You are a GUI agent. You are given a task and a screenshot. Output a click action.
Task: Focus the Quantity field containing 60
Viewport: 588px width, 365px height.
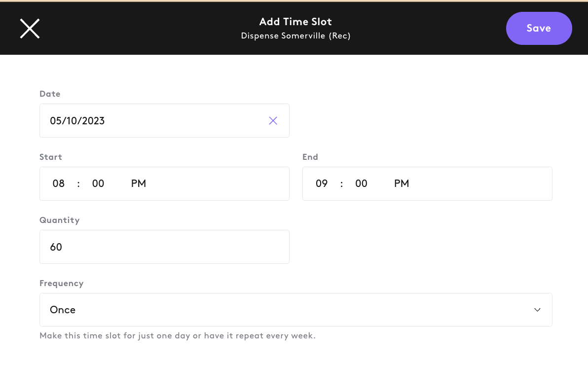coord(164,247)
